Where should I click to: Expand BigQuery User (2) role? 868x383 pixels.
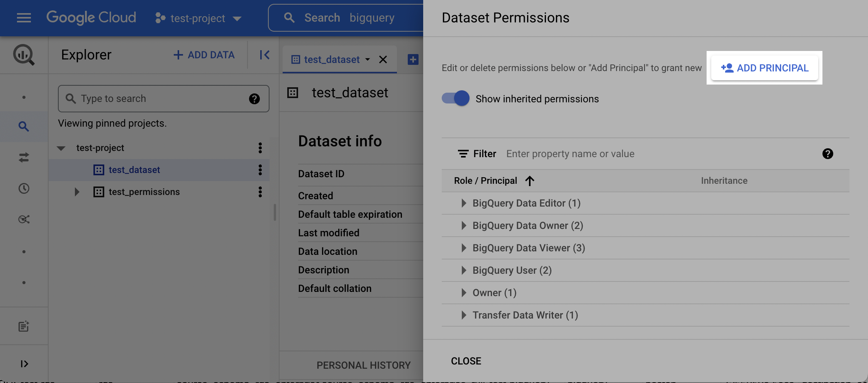464,270
